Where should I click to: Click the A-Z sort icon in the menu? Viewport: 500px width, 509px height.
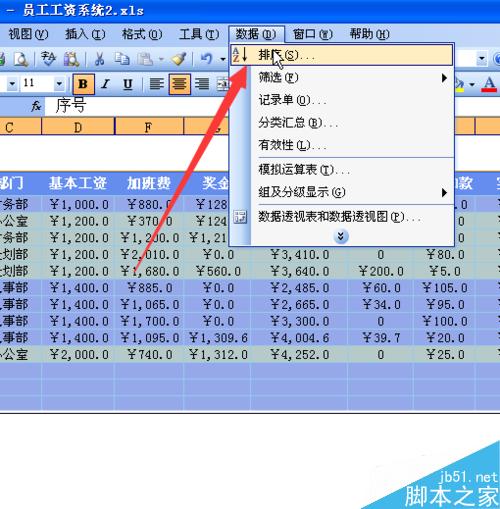click(240, 55)
